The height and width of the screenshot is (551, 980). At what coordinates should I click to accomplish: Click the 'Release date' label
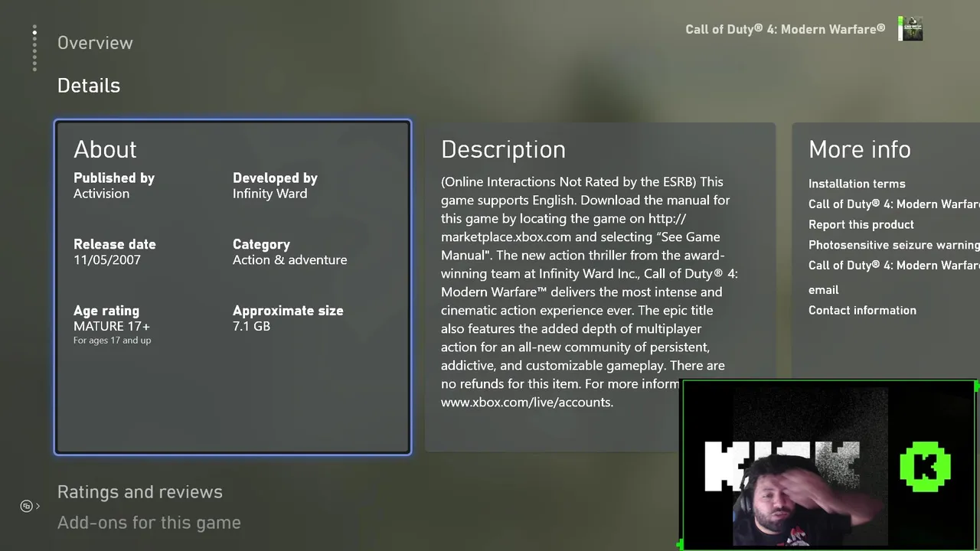(x=115, y=244)
